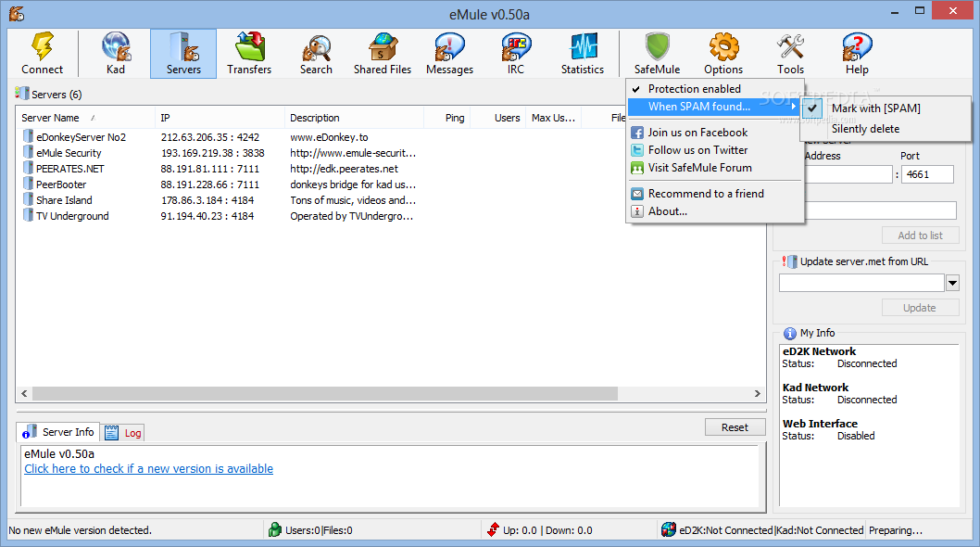Image resolution: width=980 pixels, height=547 pixels.
Task: Sort by Users column header
Action: (498, 118)
